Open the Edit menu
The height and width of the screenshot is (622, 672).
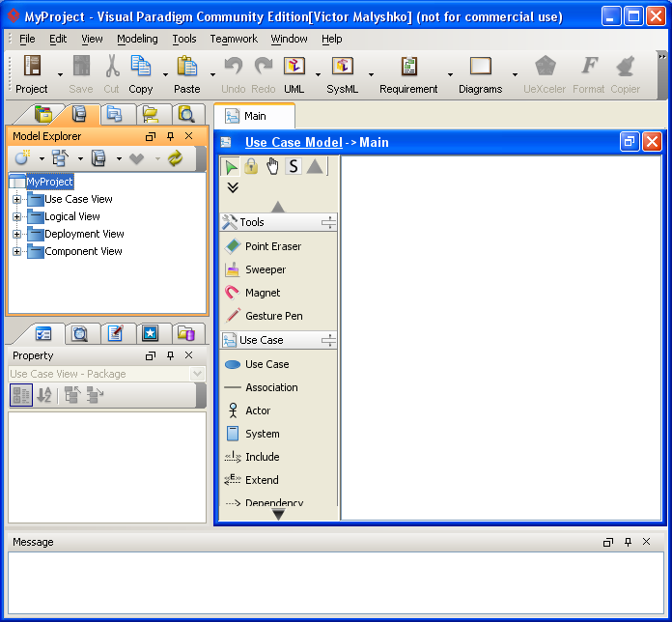coord(58,39)
